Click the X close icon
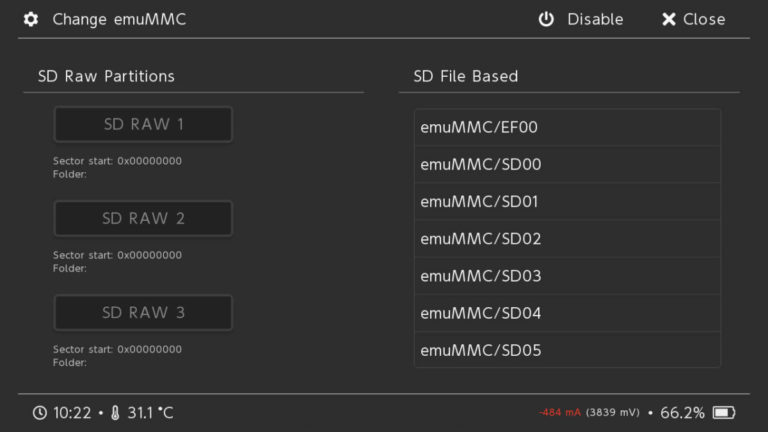The image size is (768, 432). click(669, 19)
